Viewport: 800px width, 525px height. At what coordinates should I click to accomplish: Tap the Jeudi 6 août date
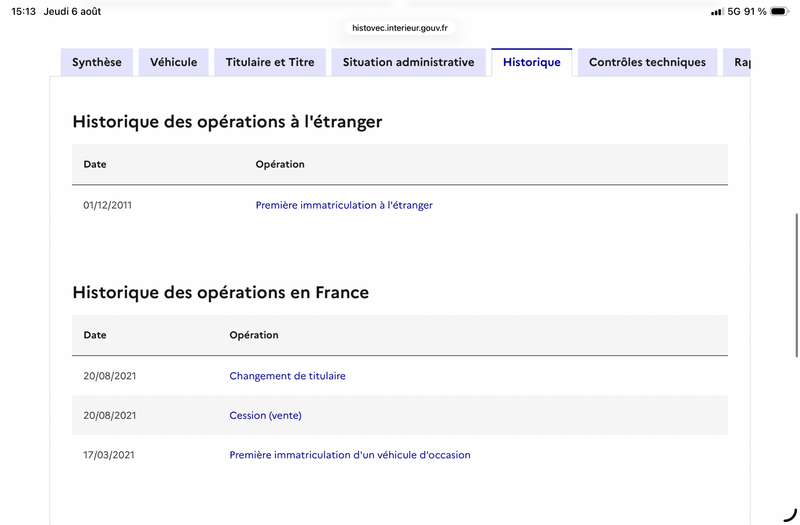point(72,11)
